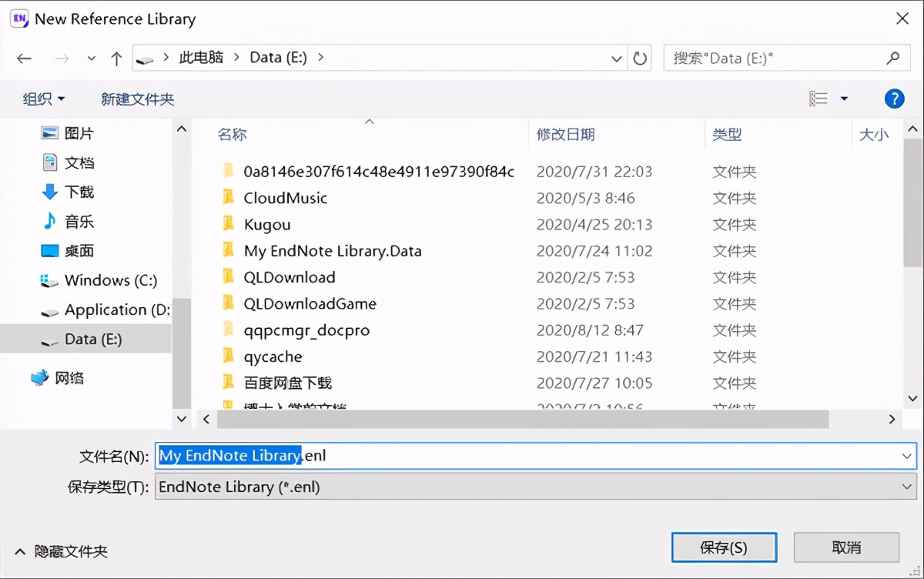This screenshot has height=579, width=924.
Task: Click the folder icon beside Kugou
Action: [x=228, y=223]
